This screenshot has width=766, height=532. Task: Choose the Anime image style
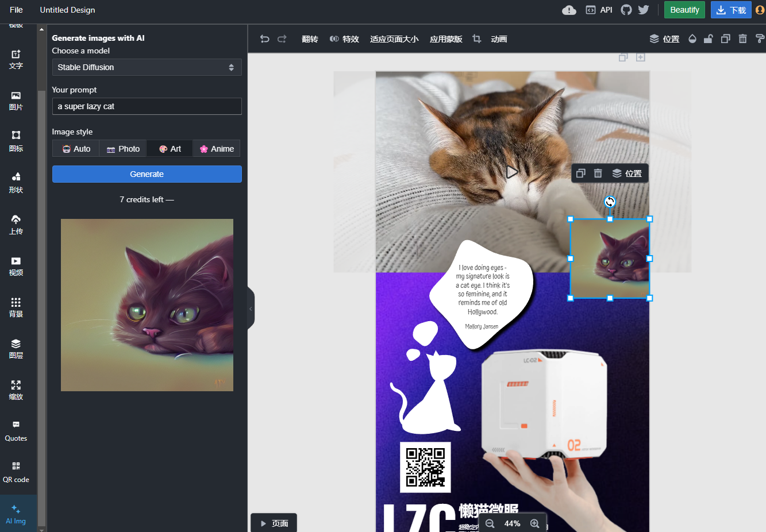click(217, 149)
